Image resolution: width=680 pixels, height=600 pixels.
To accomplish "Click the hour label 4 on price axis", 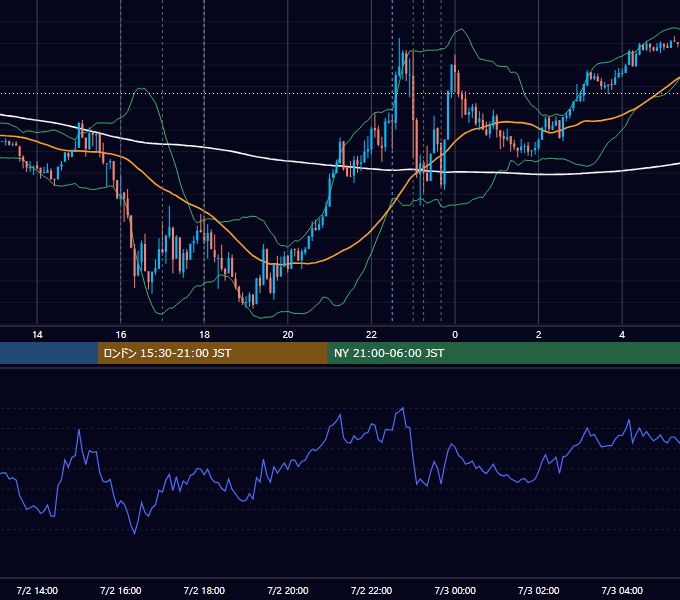I will point(622,335).
